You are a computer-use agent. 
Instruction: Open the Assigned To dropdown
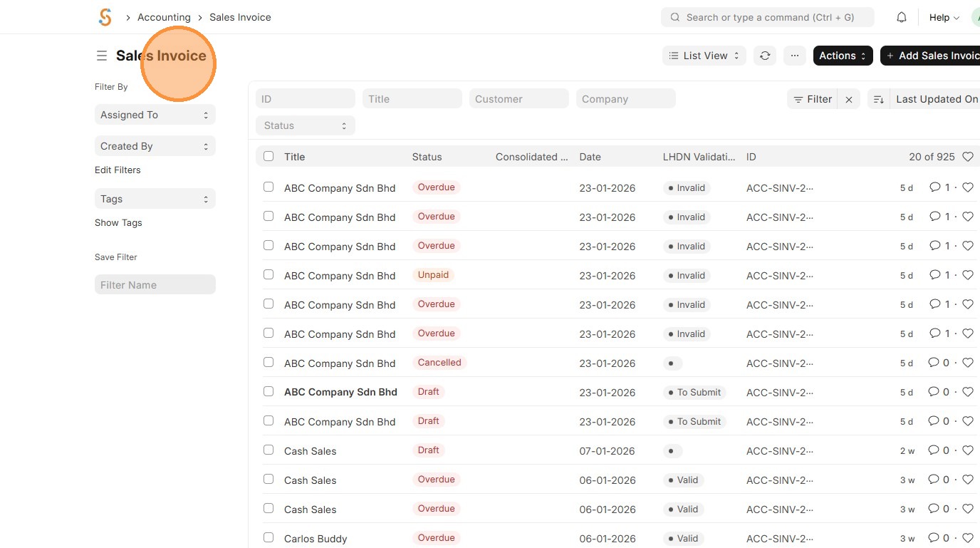155,115
